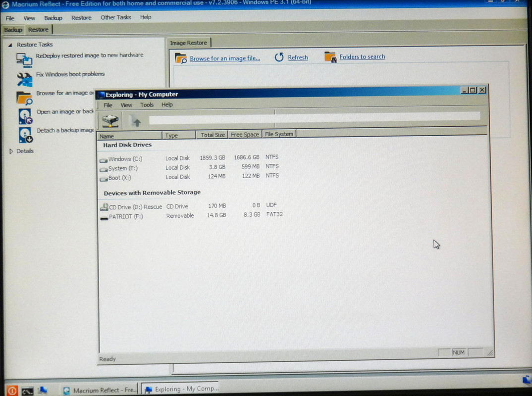
Task: Open the command prompt icon in the taskbar
Action: (27, 391)
